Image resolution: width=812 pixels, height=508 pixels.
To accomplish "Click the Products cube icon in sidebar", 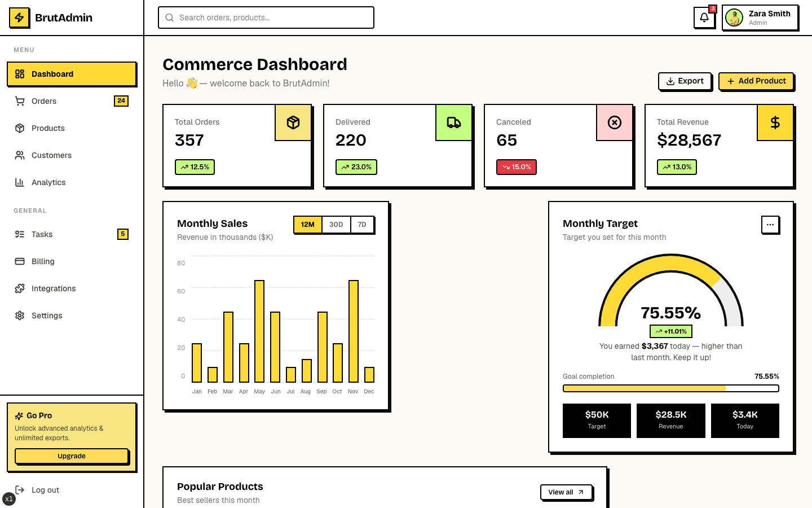I will point(20,128).
